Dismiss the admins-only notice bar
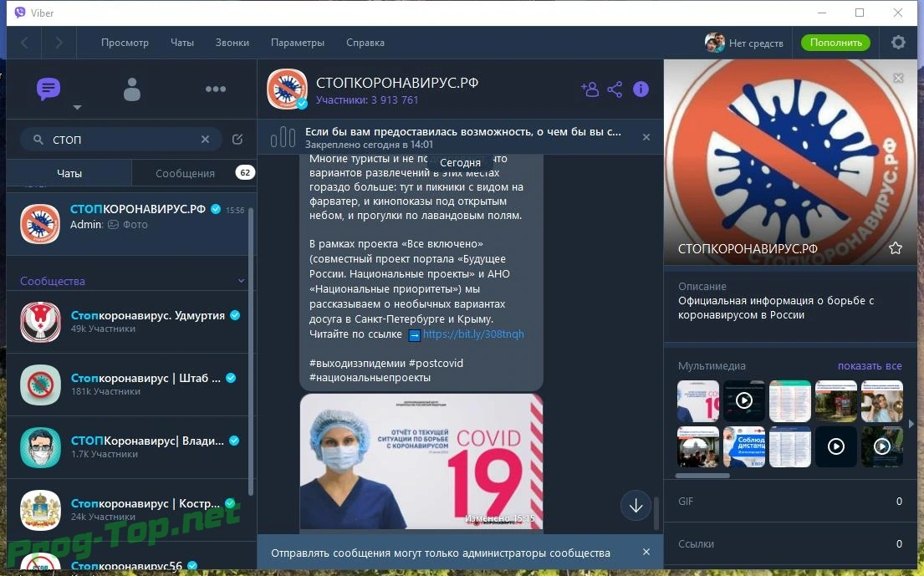Viewport: 924px width, 576px height. pos(646,552)
